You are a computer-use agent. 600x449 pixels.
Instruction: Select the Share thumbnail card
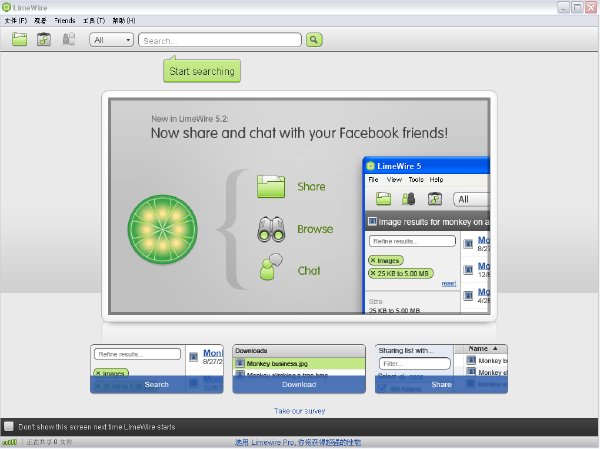coord(441,369)
